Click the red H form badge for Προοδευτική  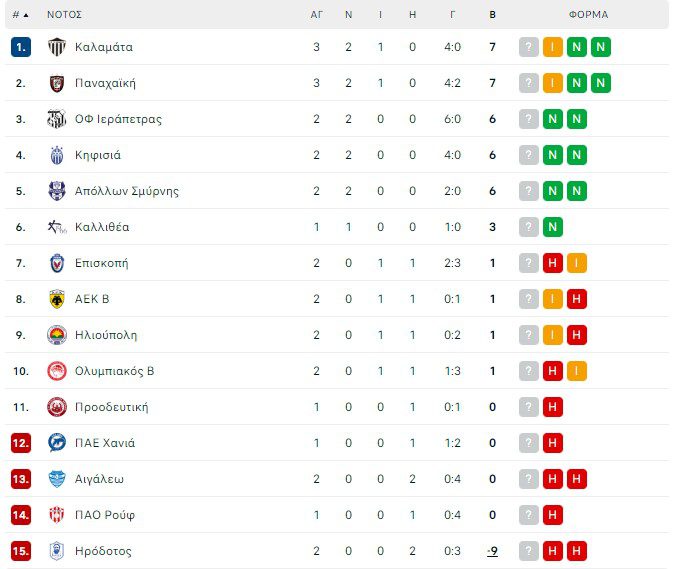click(553, 407)
